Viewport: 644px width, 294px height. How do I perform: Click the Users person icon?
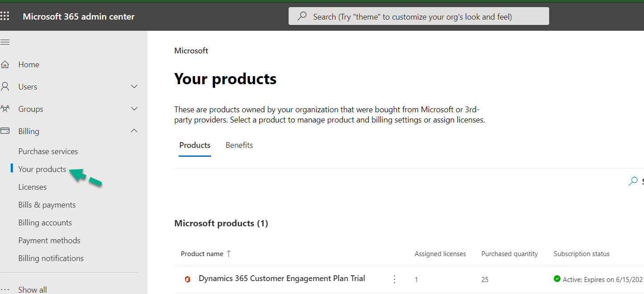tap(5, 87)
